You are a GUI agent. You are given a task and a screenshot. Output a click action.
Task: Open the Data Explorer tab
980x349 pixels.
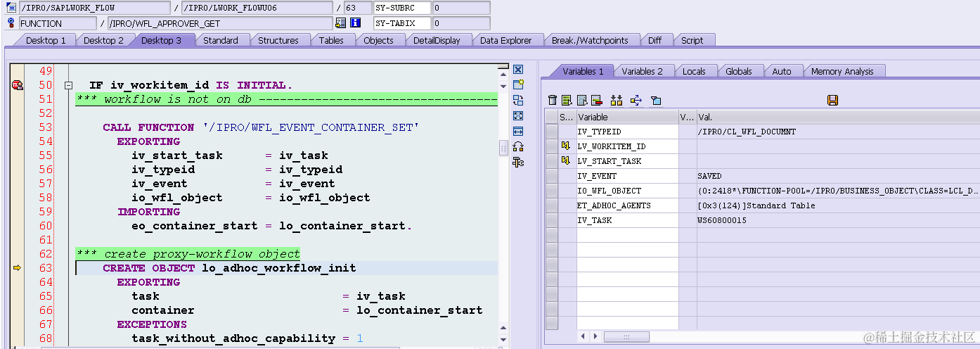[x=506, y=40]
